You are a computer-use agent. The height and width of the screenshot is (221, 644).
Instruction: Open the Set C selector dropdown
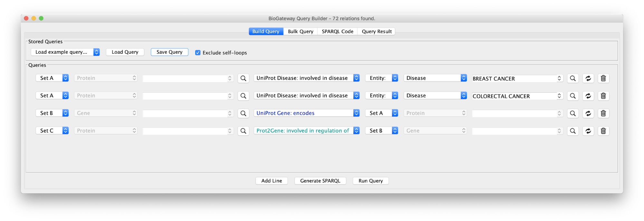[x=52, y=131]
